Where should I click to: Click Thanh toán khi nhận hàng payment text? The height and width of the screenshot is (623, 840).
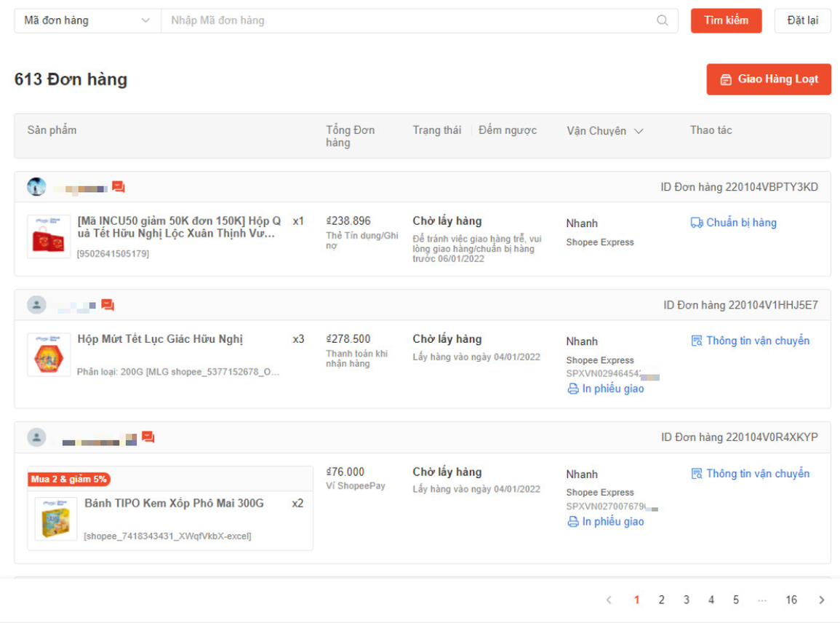coord(357,359)
